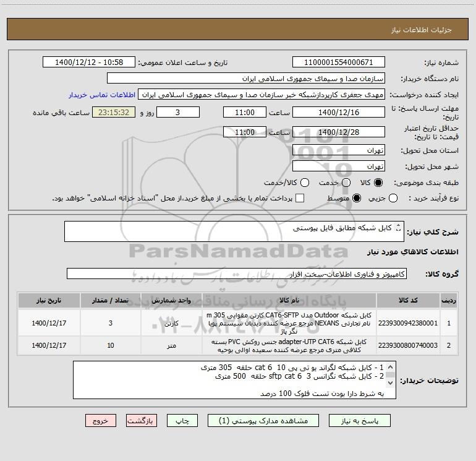This screenshot has height=461, width=476.
Task: Click the price validity date 1400/12/28 field
Action: [x=339, y=132]
